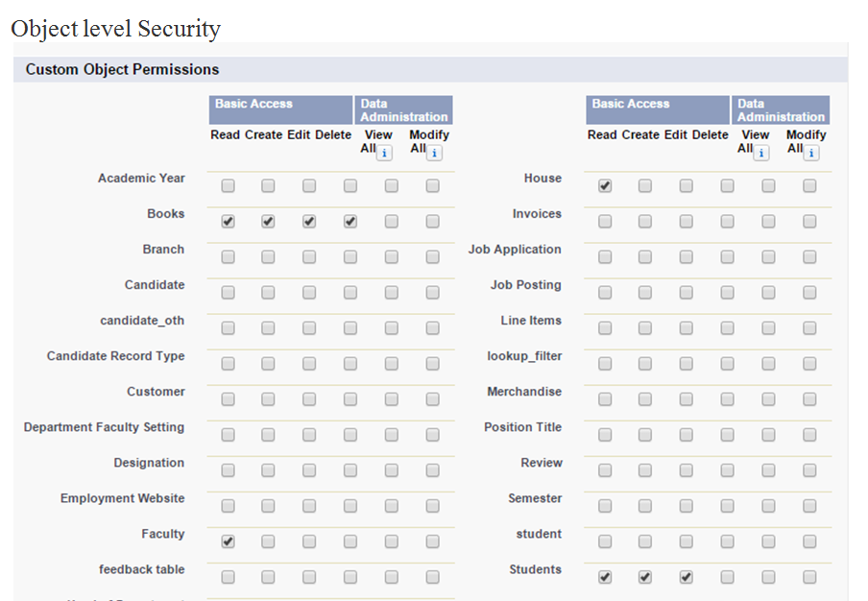Uncheck Delete permission for Books
The width and height of the screenshot is (868, 601).
pyautogui.click(x=350, y=222)
